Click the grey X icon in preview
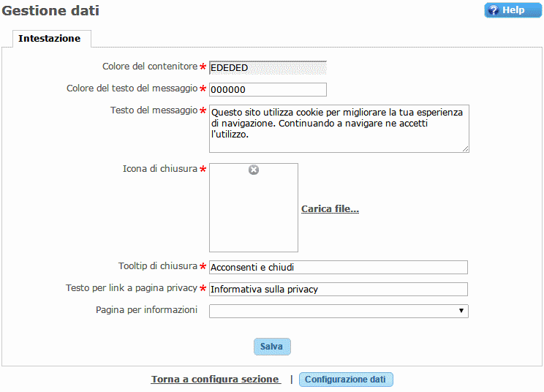Screen dimensions: 544x392 (254, 170)
